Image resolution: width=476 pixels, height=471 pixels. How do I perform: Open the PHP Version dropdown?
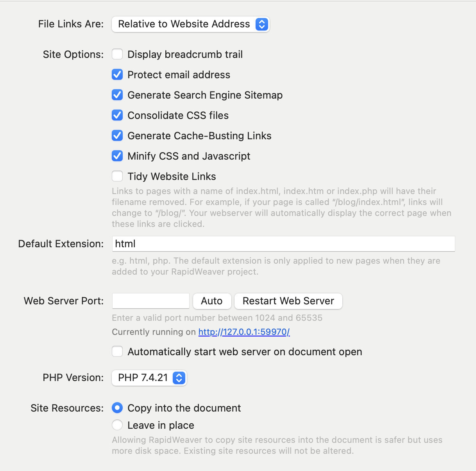coord(149,378)
